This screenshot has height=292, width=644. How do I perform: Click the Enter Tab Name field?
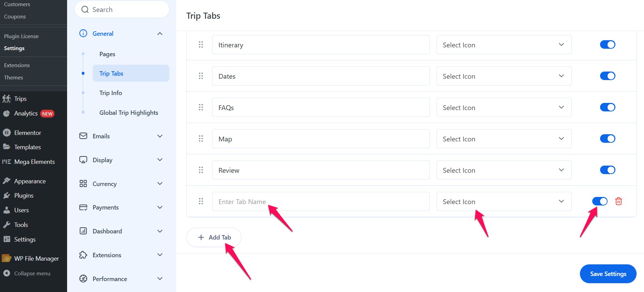coord(320,201)
